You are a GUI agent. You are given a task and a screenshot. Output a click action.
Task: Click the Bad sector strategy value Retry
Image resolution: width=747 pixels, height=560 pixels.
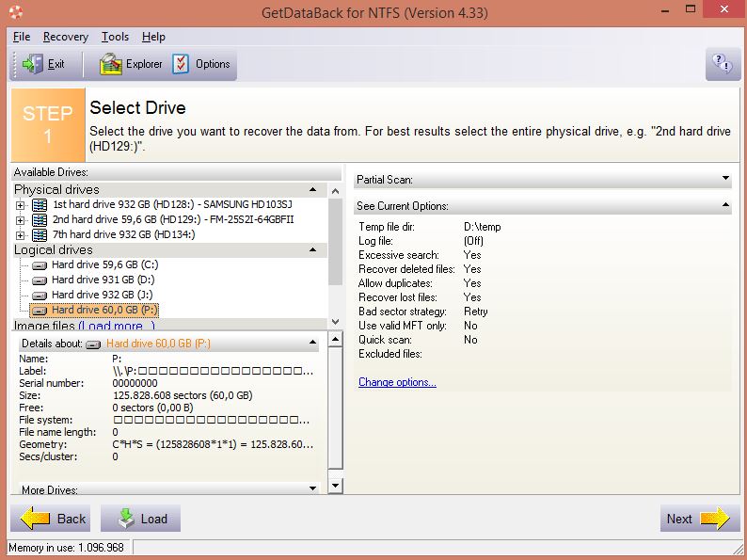click(475, 312)
